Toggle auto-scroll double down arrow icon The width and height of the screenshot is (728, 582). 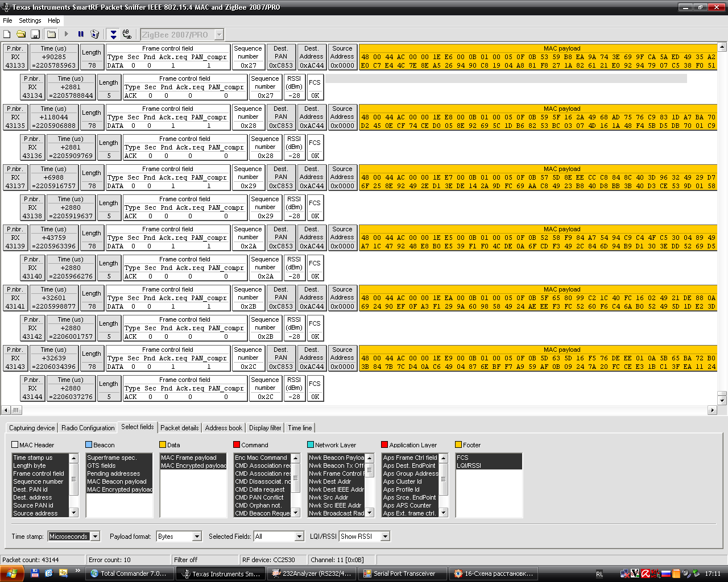coord(113,34)
